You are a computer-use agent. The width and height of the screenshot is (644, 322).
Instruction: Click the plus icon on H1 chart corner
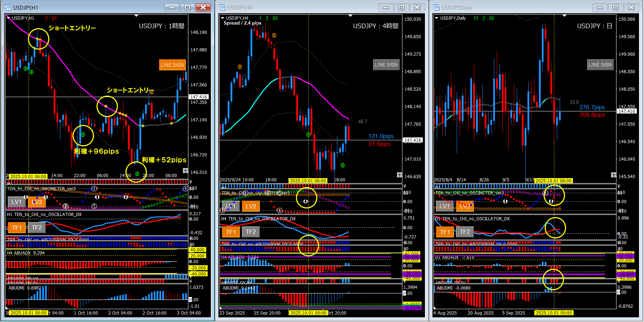pyautogui.click(x=185, y=171)
